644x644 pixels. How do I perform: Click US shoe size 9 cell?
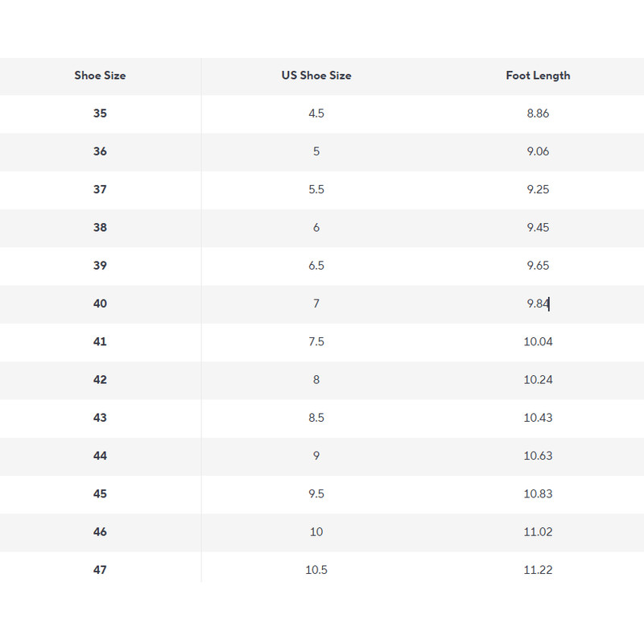316,456
